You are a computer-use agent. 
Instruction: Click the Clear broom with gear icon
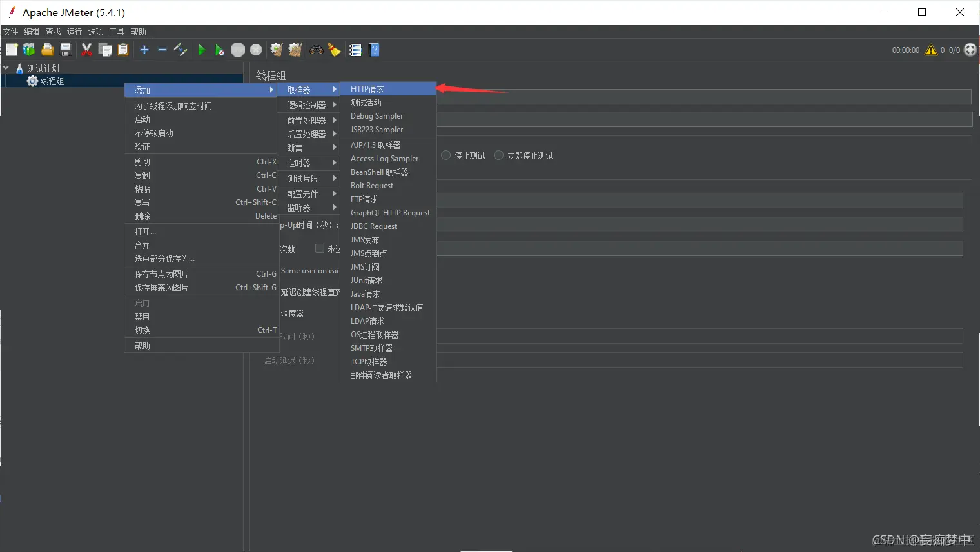277,50
